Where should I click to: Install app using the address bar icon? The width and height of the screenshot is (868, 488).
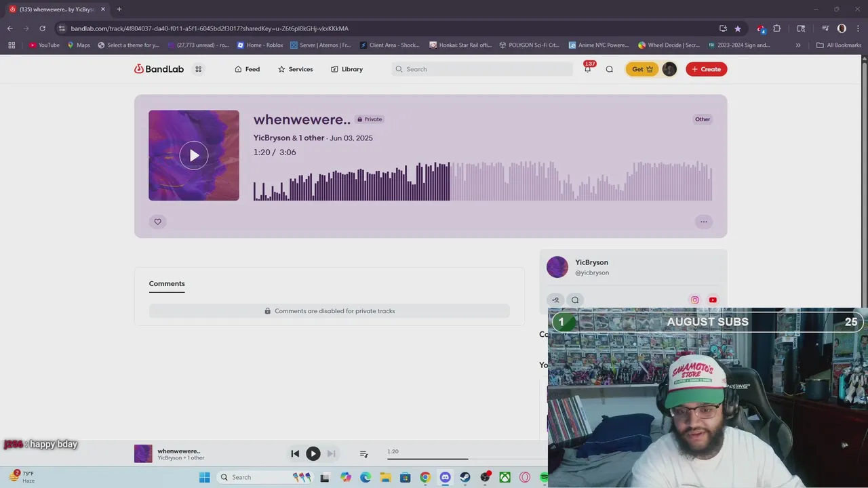tap(723, 28)
